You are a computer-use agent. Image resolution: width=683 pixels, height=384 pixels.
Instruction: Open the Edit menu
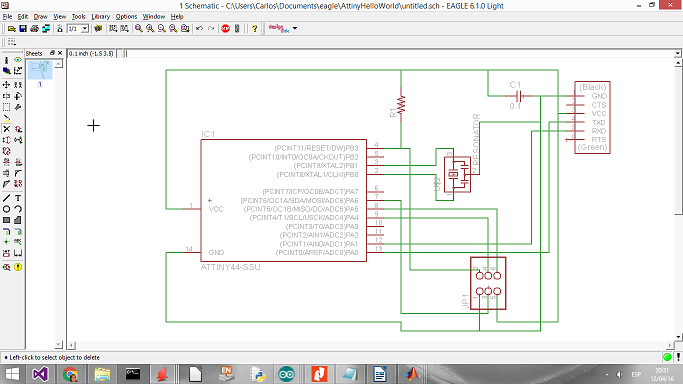click(22, 17)
